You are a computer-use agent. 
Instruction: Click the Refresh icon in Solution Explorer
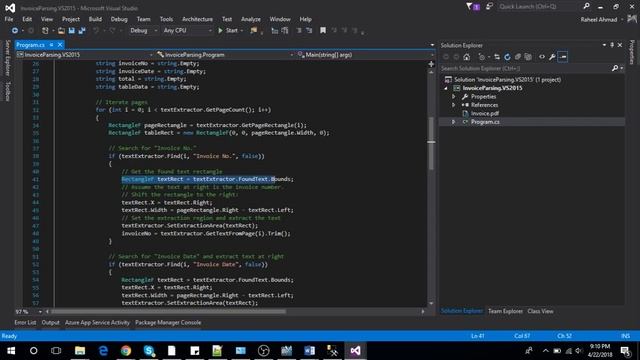[x=507, y=57]
